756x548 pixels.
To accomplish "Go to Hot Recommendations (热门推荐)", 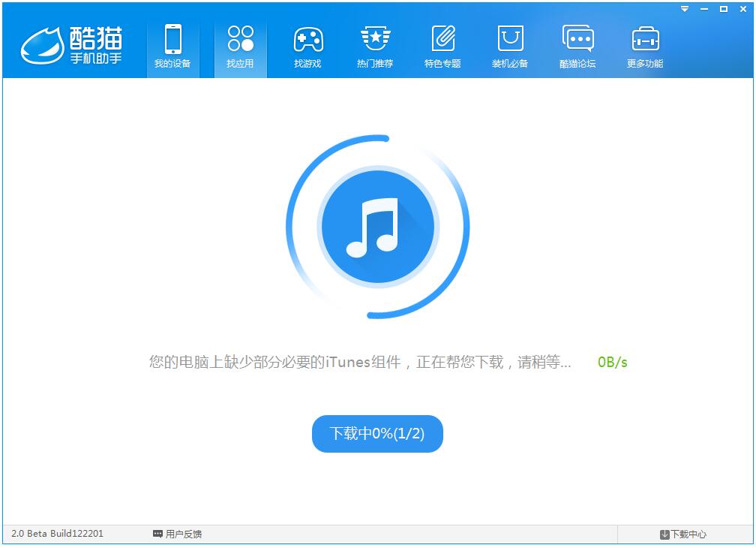I will [375, 47].
